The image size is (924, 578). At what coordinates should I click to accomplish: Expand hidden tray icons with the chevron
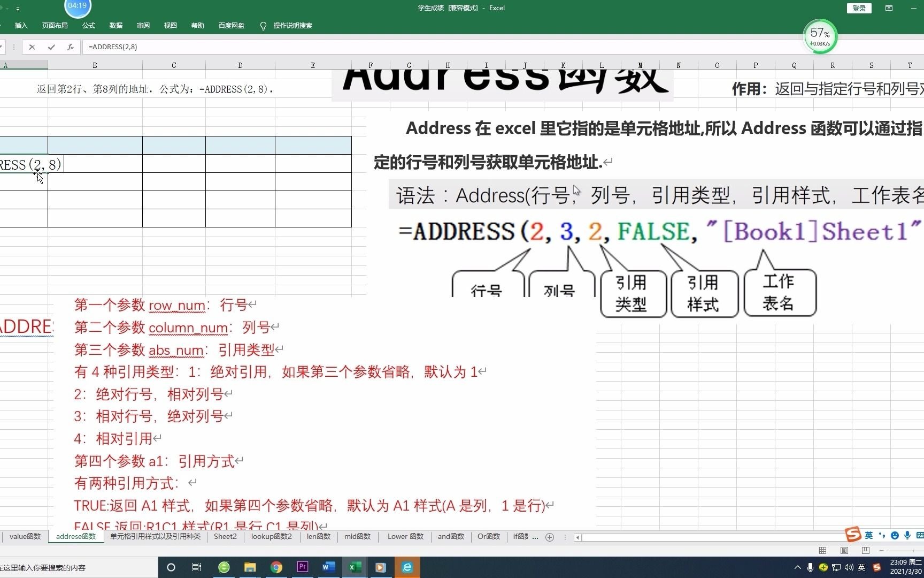[x=797, y=567]
